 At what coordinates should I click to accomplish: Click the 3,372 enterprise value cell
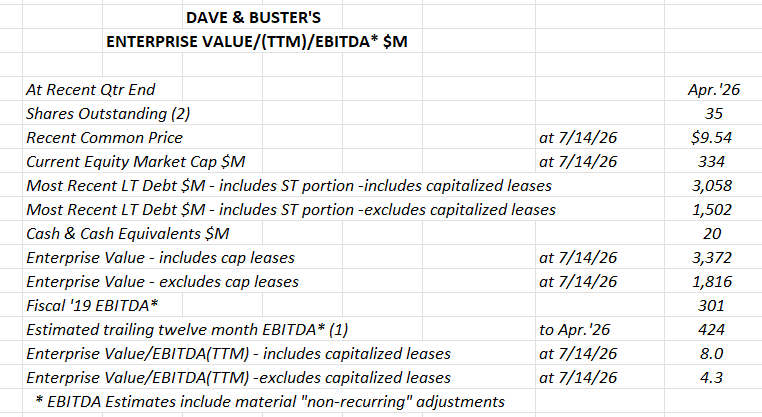pyautogui.click(x=711, y=257)
